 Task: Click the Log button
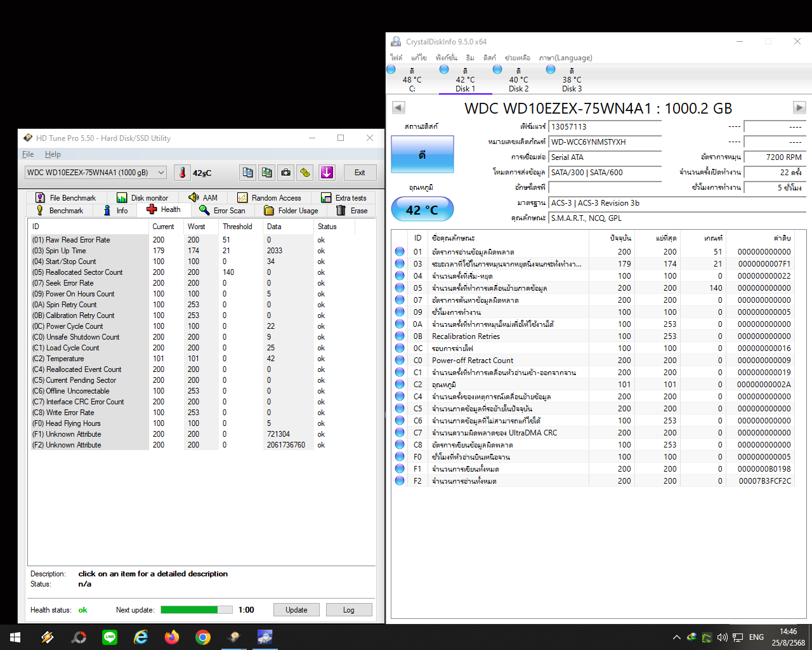tap(348, 610)
